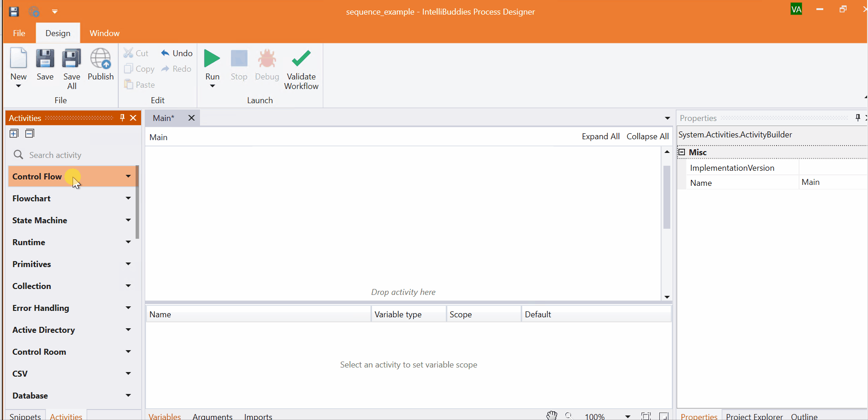Open the Project Explorer tab

coord(754,416)
